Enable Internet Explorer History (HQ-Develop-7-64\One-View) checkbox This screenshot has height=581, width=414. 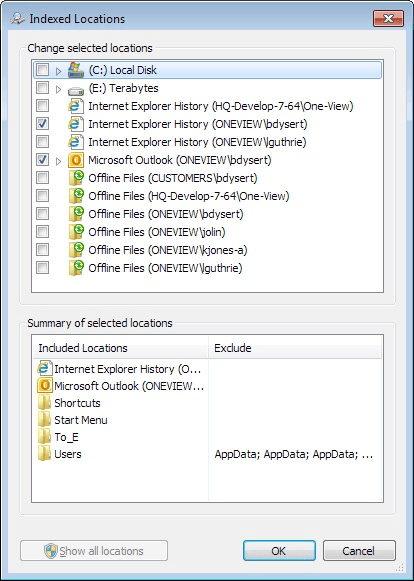coord(42,106)
